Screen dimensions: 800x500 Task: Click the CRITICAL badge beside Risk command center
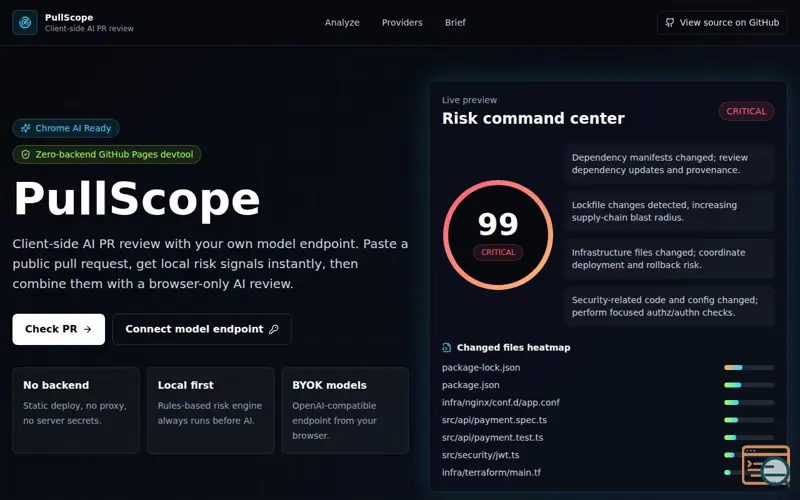point(746,111)
